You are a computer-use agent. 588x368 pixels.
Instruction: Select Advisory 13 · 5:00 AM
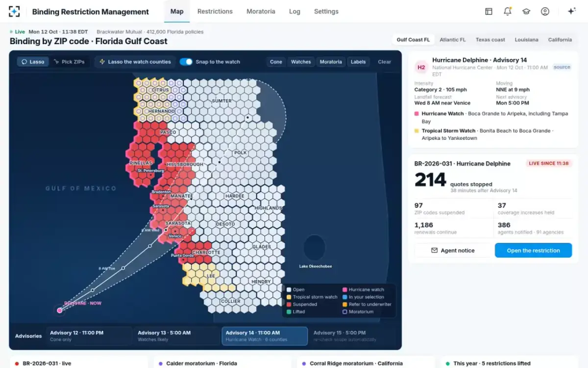[x=177, y=336]
